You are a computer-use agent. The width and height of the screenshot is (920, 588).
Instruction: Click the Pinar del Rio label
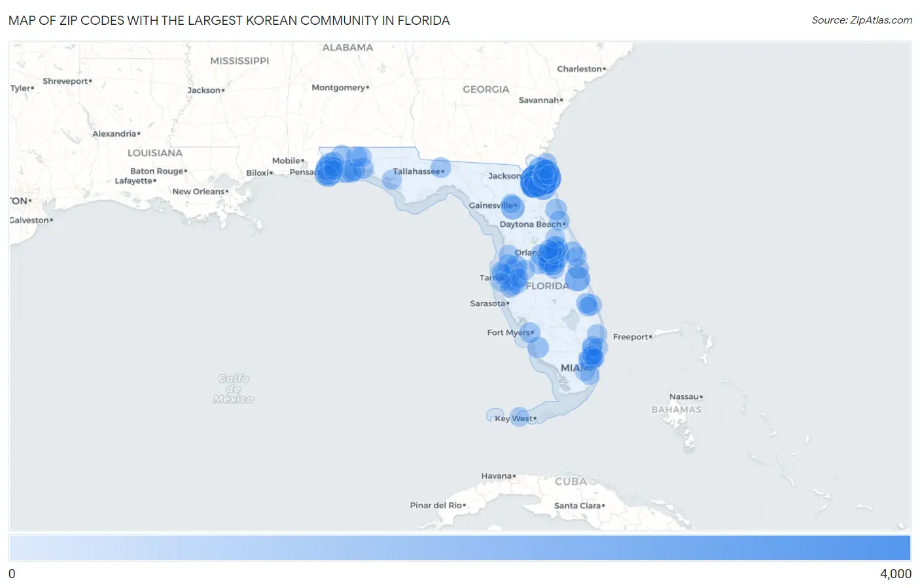click(x=436, y=506)
